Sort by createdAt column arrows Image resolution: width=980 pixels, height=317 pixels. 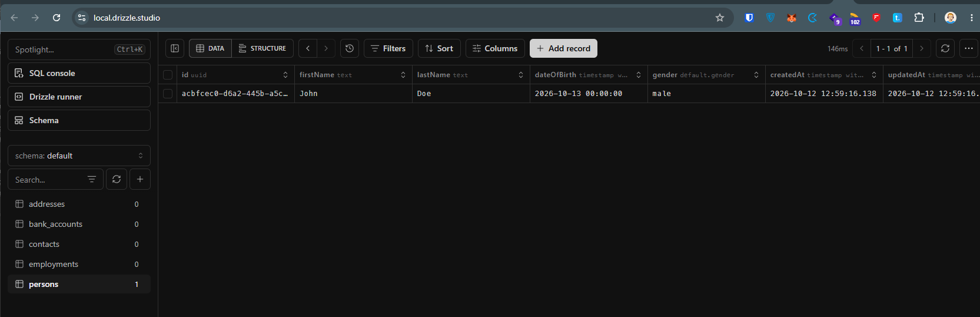tap(874, 75)
